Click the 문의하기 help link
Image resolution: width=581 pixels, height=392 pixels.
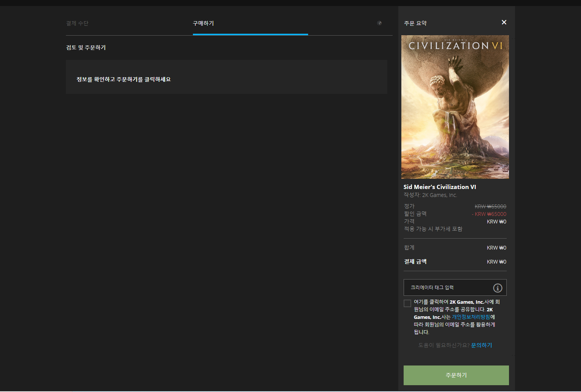tap(481, 345)
